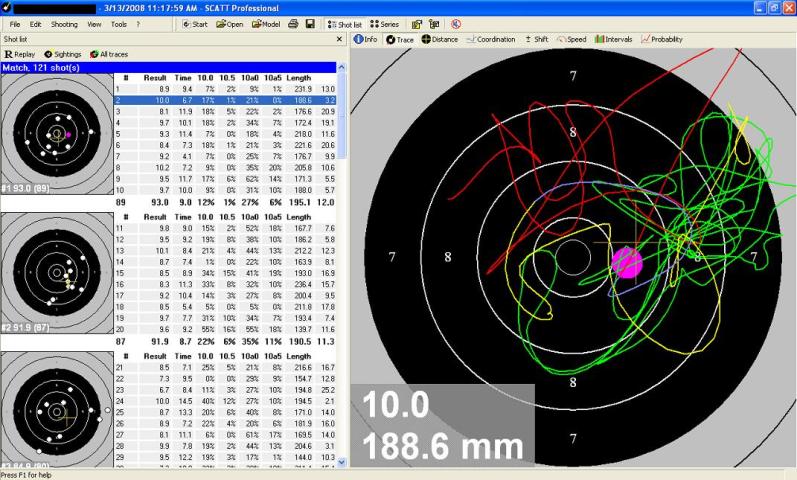Toggle Sightings shots display
Image resolution: width=797 pixels, height=480 pixels.
click(63, 54)
